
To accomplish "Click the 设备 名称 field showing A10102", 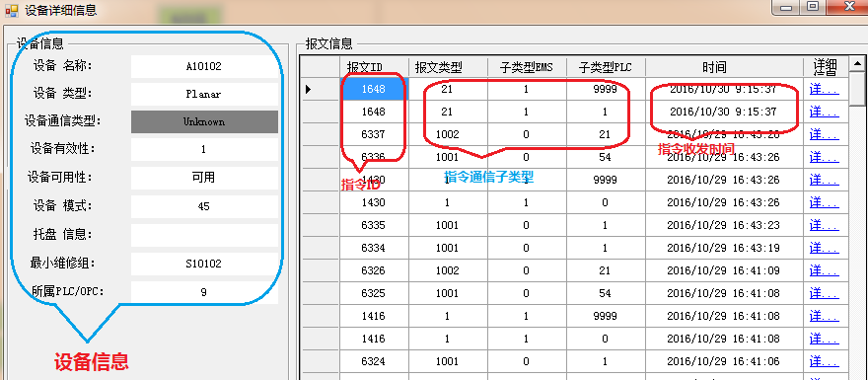I will coord(204,66).
